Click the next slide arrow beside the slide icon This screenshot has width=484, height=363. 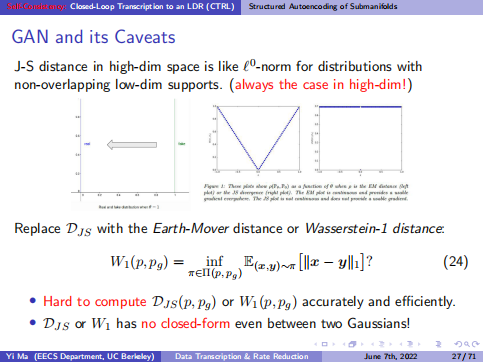tap(334, 344)
